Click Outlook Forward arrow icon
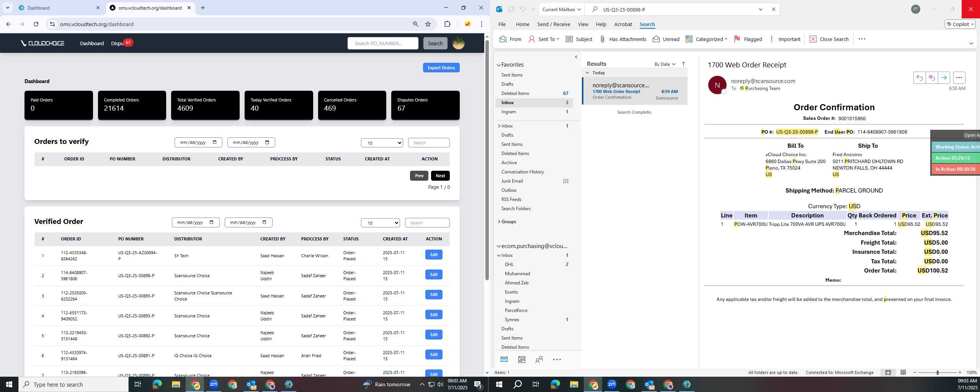 tap(944, 78)
